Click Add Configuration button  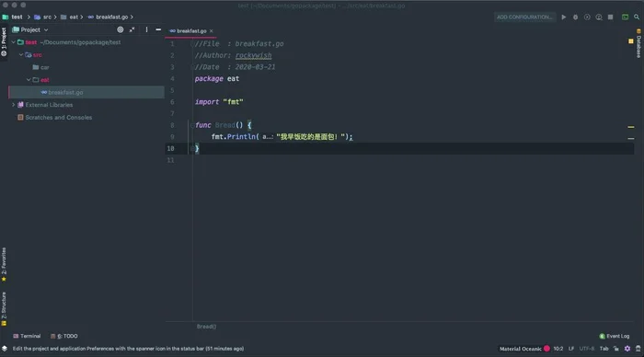(524, 17)
